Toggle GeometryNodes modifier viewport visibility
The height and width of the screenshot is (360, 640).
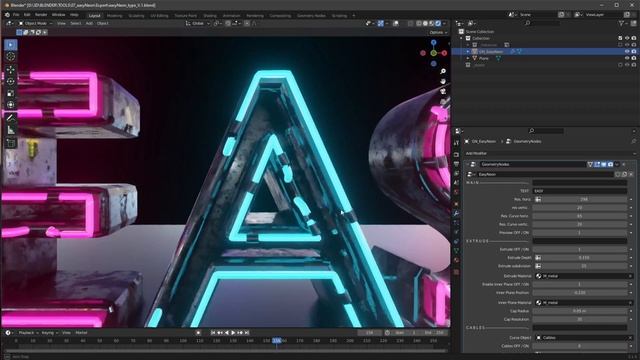[x=604, y=164]
